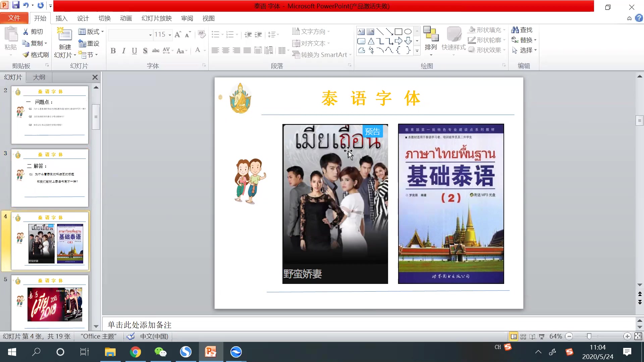
Task: Toggle Underline formatting
Action: pyautogui.click(x=135, y=51)
